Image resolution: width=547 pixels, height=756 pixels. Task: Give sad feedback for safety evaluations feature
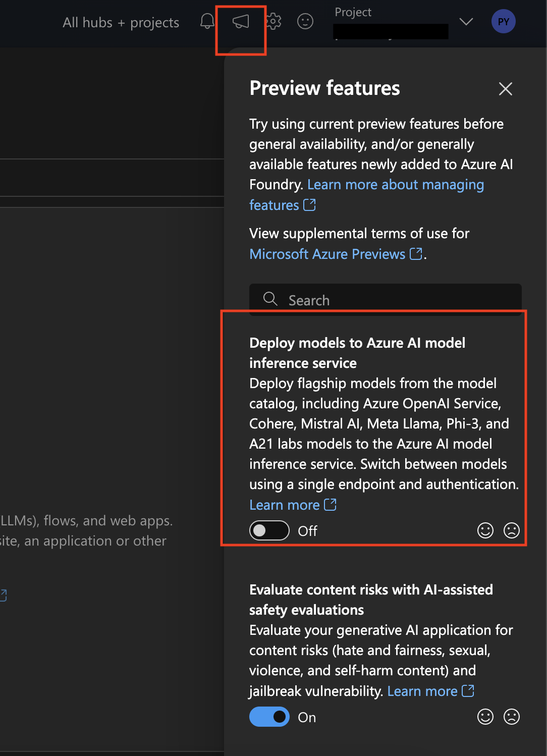(512, 717)
